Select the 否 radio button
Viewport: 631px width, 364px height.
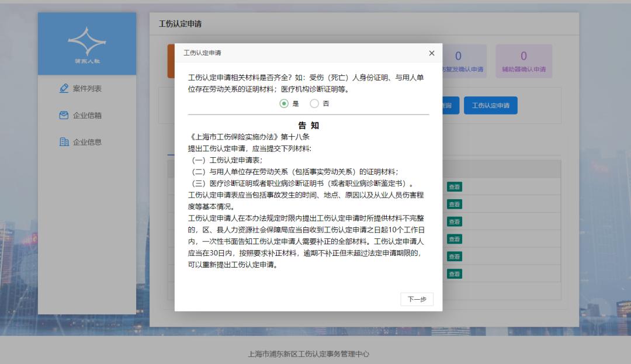coord(314,103)
